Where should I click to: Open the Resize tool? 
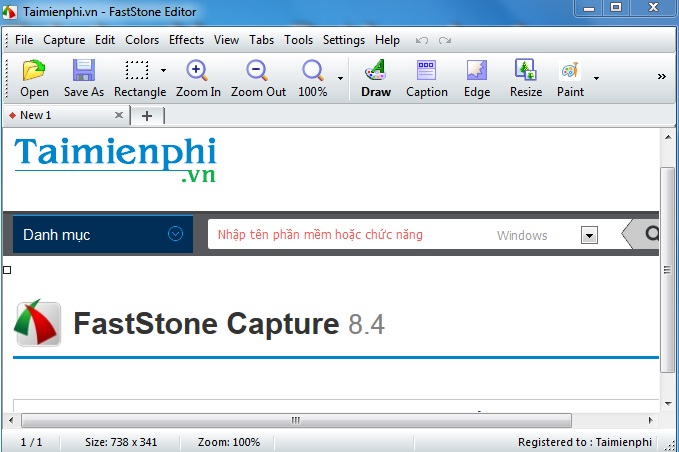[x=526, y=78]
